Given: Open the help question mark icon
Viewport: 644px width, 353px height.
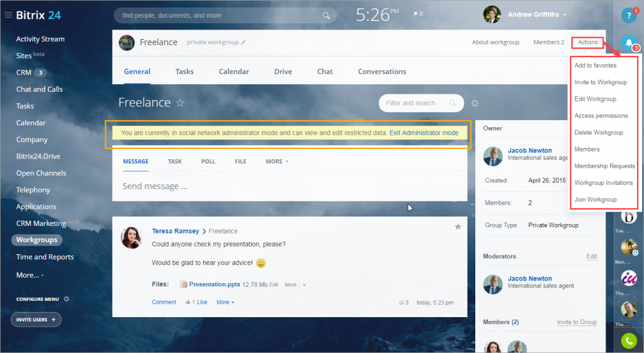Looking at the screenshot, I should (629, 16).
